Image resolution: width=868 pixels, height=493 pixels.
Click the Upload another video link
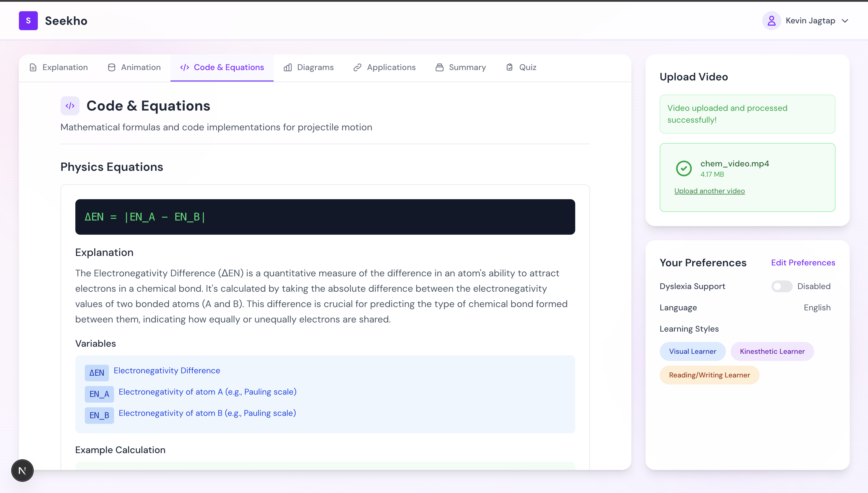709,191
